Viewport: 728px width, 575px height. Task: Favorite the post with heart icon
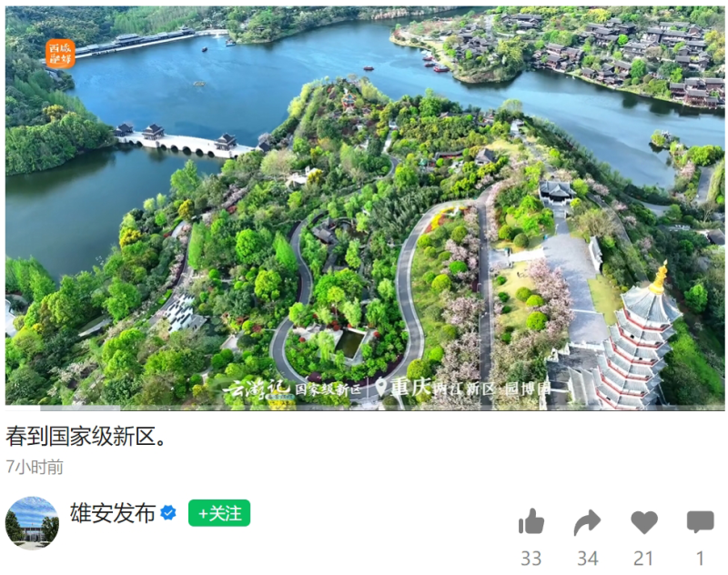pos(644,522)
